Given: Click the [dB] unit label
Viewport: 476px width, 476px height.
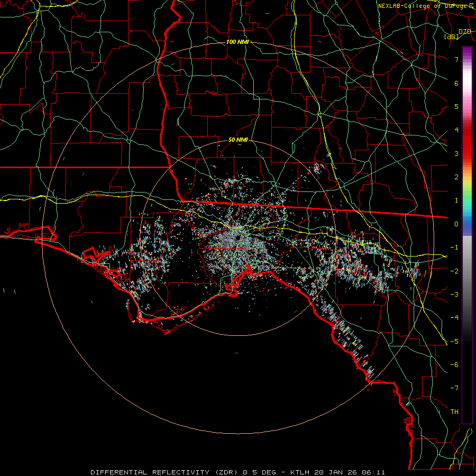Looking at the screenshot, I should [x=452, y=37].
